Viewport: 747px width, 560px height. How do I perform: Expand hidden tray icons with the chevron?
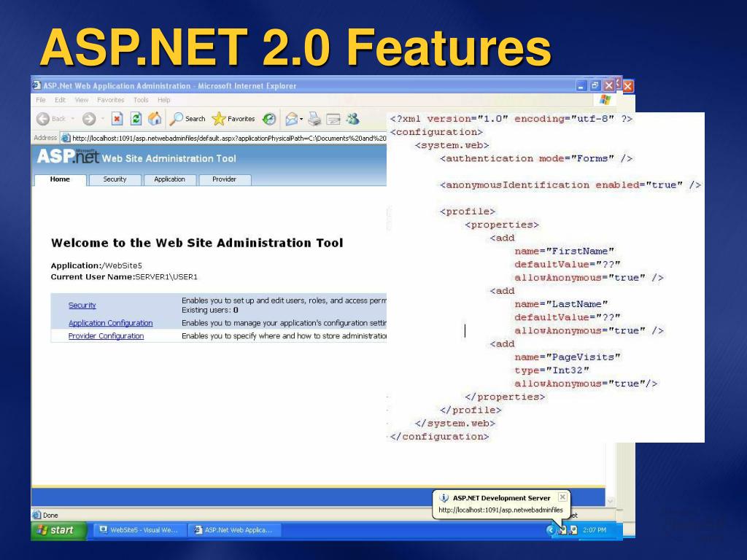click(551, 530)
